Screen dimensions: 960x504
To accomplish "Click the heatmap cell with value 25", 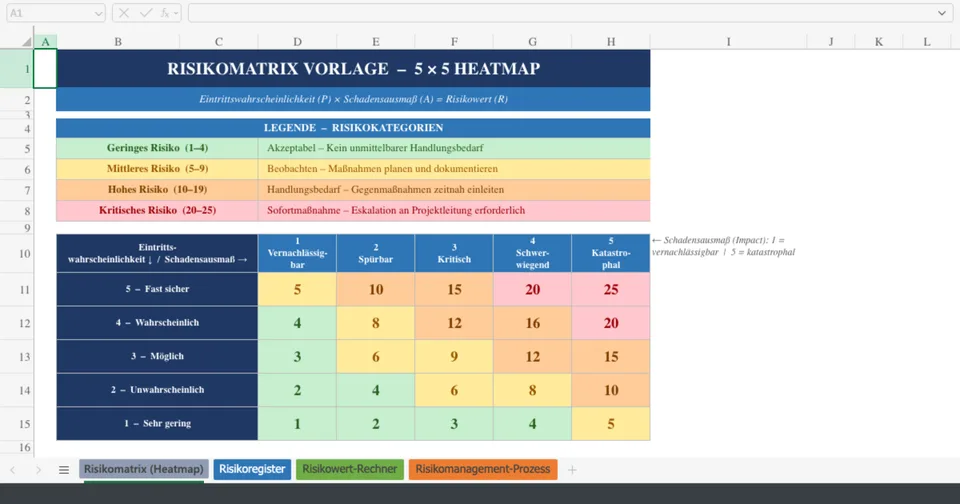I will point(611,290).
